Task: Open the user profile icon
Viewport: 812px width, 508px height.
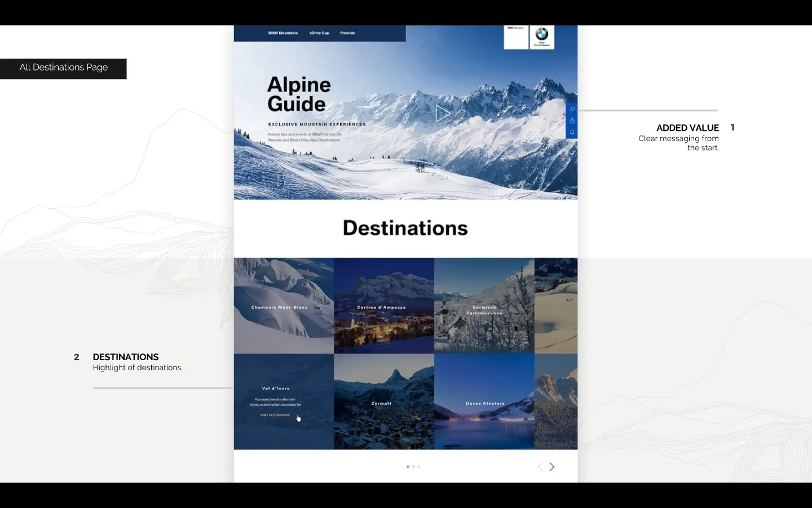Action: point(572,120)
